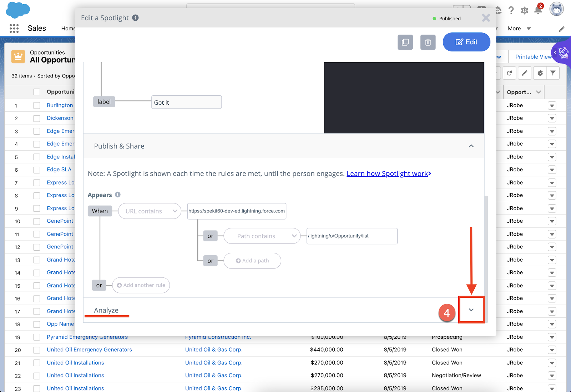Image resolution: width=571 pixels, height=392 pixels.
Task: Collapse the Publish & Share section
Action: click(x=471, y=146)
